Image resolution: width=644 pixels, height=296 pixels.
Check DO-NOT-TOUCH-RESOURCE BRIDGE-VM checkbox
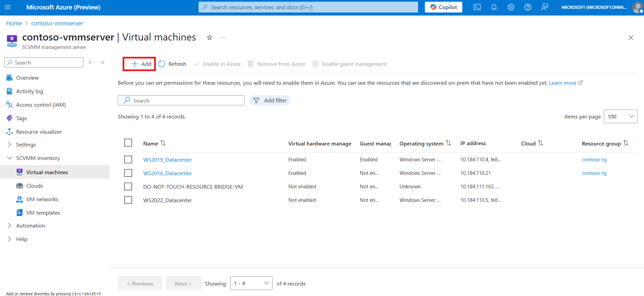click(128, 186)
